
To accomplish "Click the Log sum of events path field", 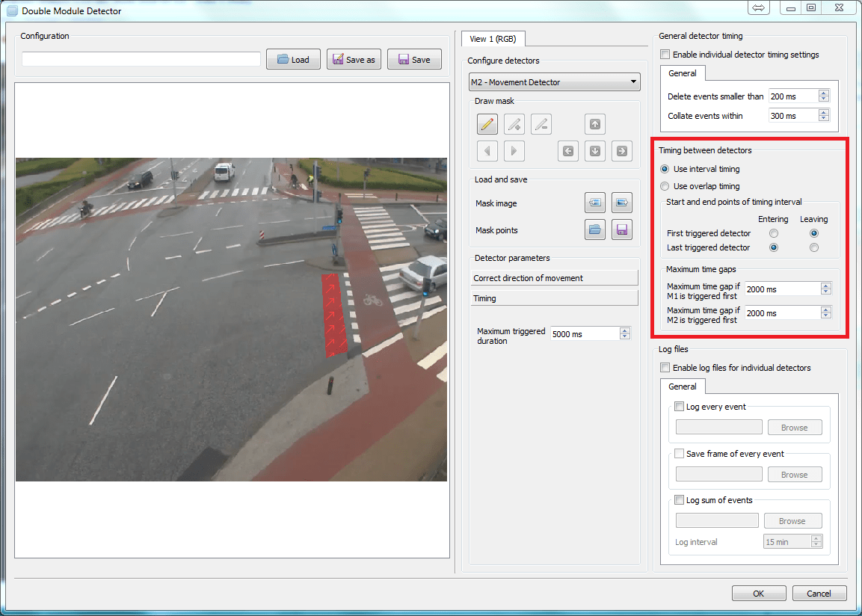I will (x=718, y=521).
